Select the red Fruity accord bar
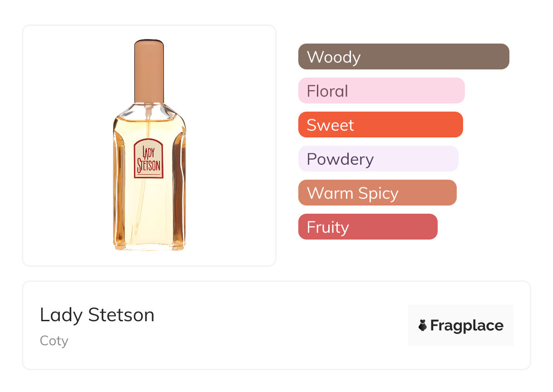The height and width of the screenshot is (392, 553). point(368,227)
